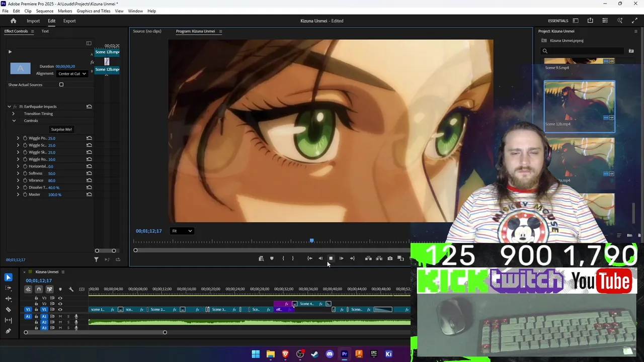
Task: Select the Selection tool arrow
Action: [8, 278]
